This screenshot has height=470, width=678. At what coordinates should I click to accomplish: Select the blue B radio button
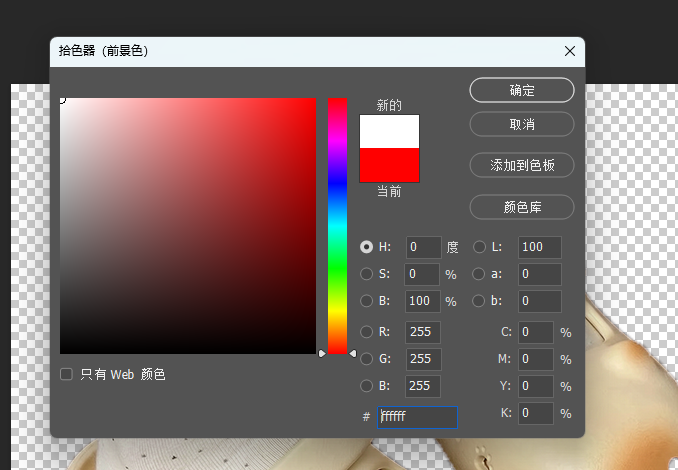click(x=366, y=386)
